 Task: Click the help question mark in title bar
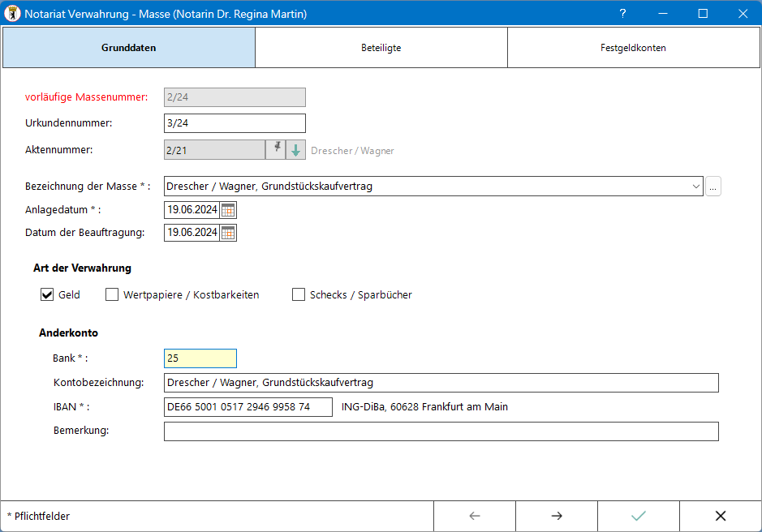tap(623, 14)
